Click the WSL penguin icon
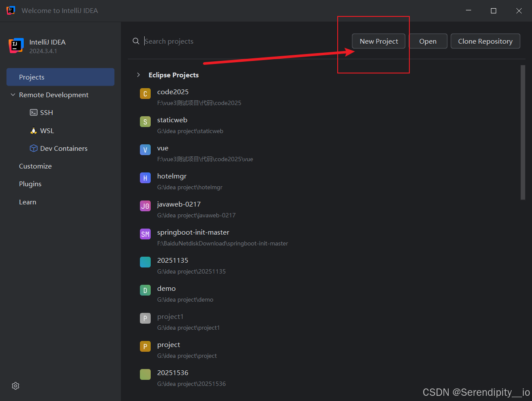This screenshot has width=532, height=401. 33,130
